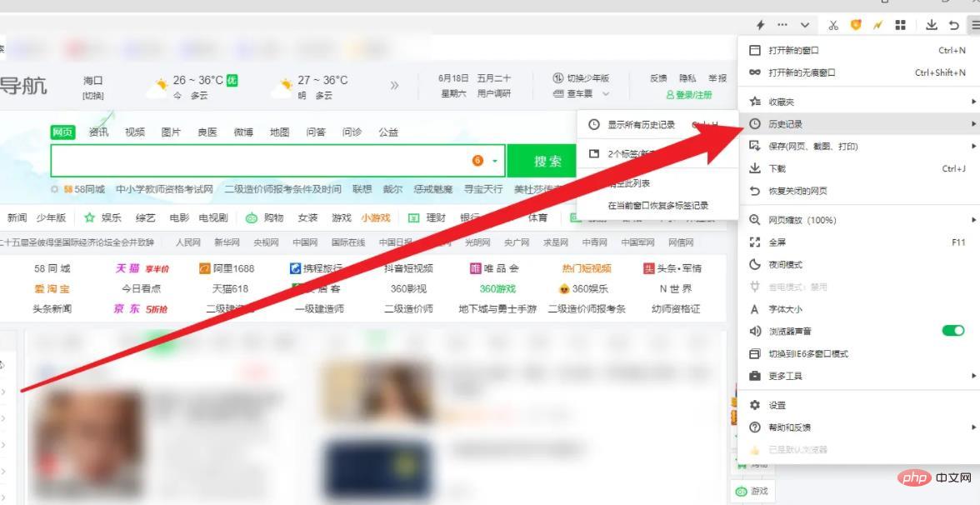
Task: Click the download arrow toolbar icon
Action: (932, 25)
